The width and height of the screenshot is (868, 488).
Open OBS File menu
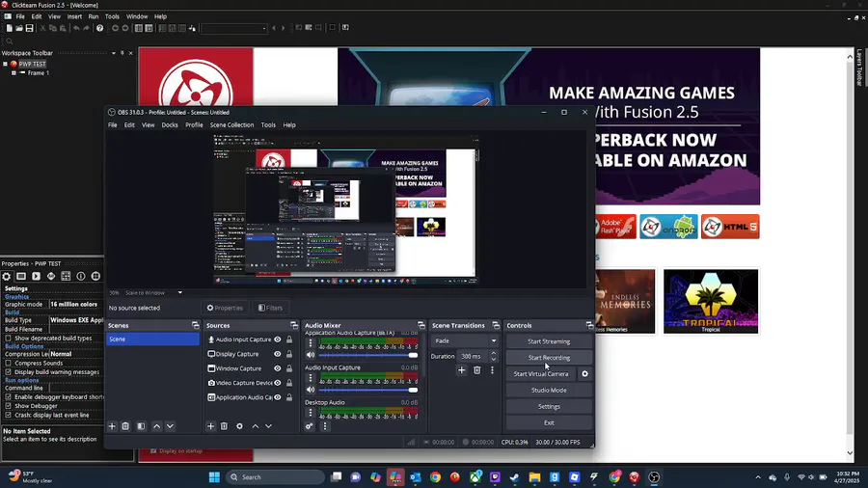pos(113,125)
